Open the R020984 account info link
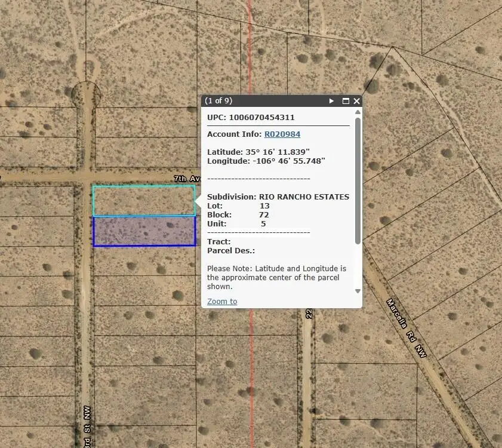The height and width of the screenshot is (448, 502). coord(282,134)
